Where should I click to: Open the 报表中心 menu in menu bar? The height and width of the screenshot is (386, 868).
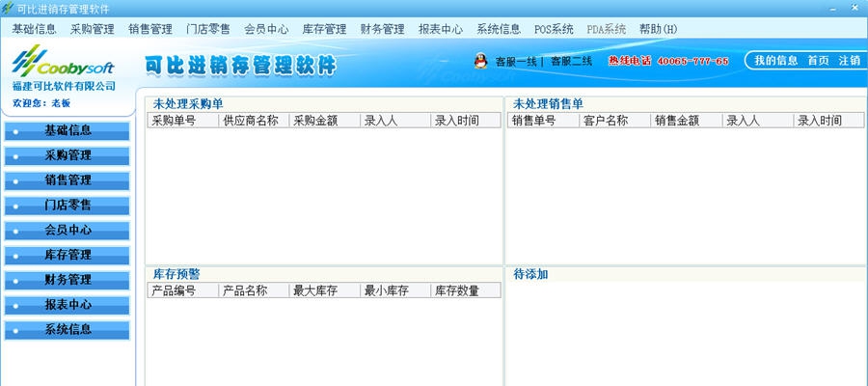(441, 29)
